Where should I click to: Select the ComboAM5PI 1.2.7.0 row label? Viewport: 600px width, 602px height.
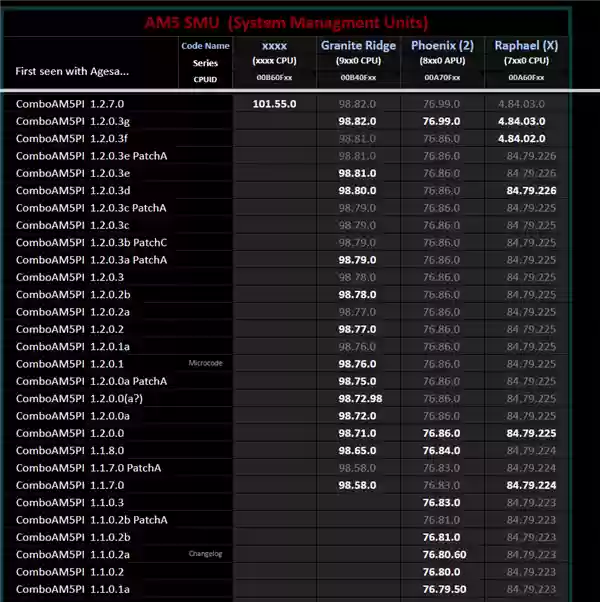[70, 103]
